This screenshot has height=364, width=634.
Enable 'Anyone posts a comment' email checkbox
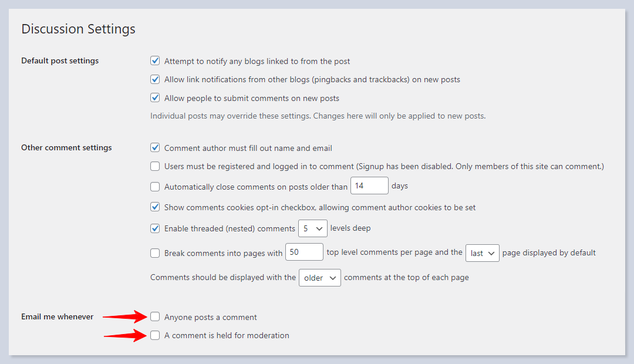(155, 317)
